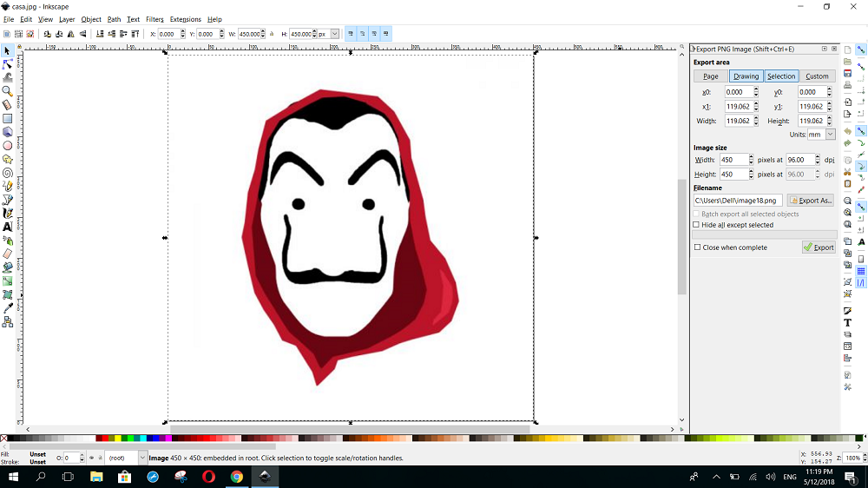Select the Mesh gradient tool
The height and width of the screenshot is (488, 868).
coord(7,294)
